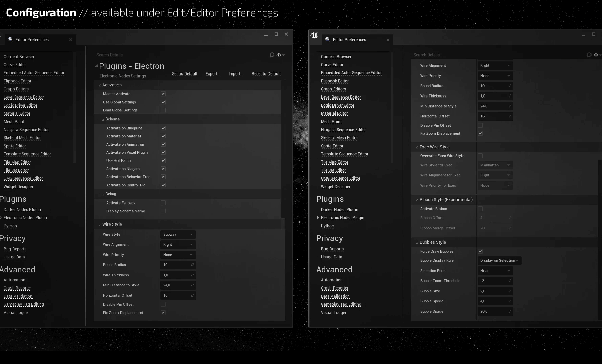The image size is (602, 364).
Task: Open Darker Nodes Plugin in right sidebar
Action: pyautogui.click(x=340, y=210)
